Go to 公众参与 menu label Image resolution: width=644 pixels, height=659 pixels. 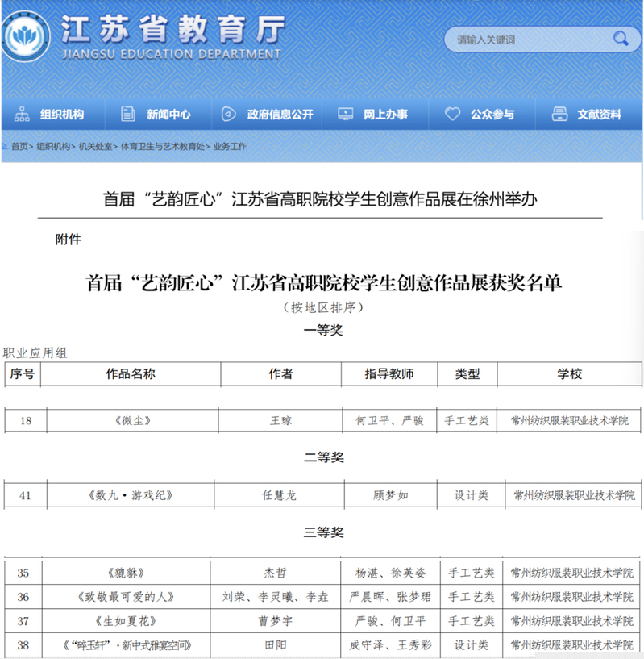492,115
